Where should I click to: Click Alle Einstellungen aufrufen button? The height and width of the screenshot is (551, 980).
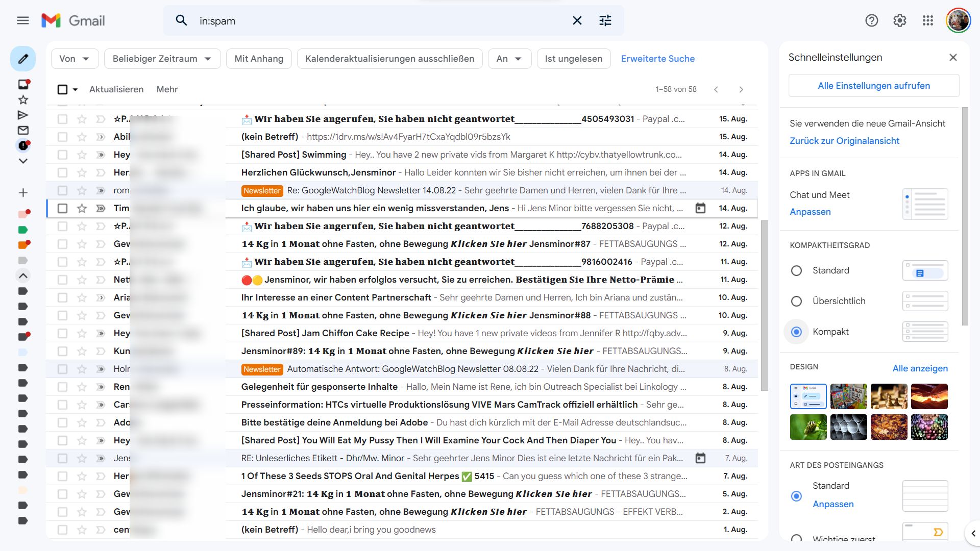[873, 86]
